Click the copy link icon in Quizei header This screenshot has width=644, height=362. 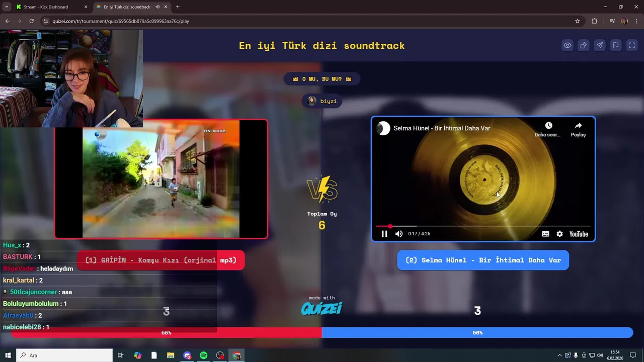click(584, 45)
